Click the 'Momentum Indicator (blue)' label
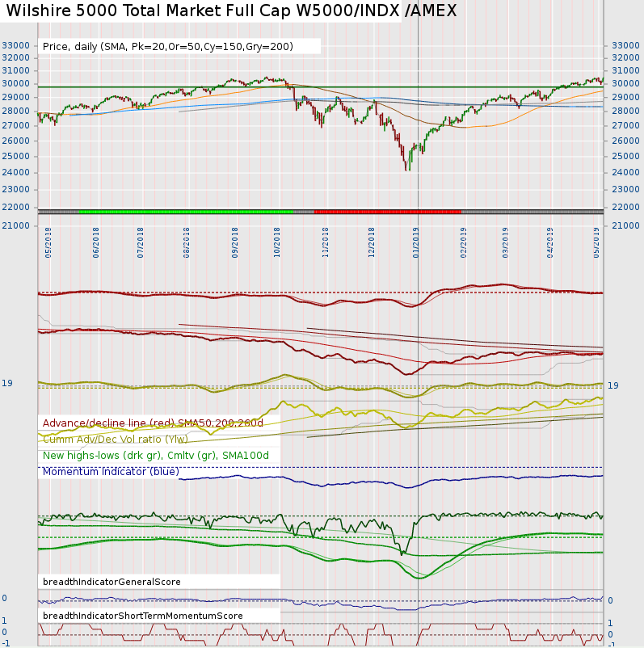Viewport: 644px width, 648px height. (111, 472)
